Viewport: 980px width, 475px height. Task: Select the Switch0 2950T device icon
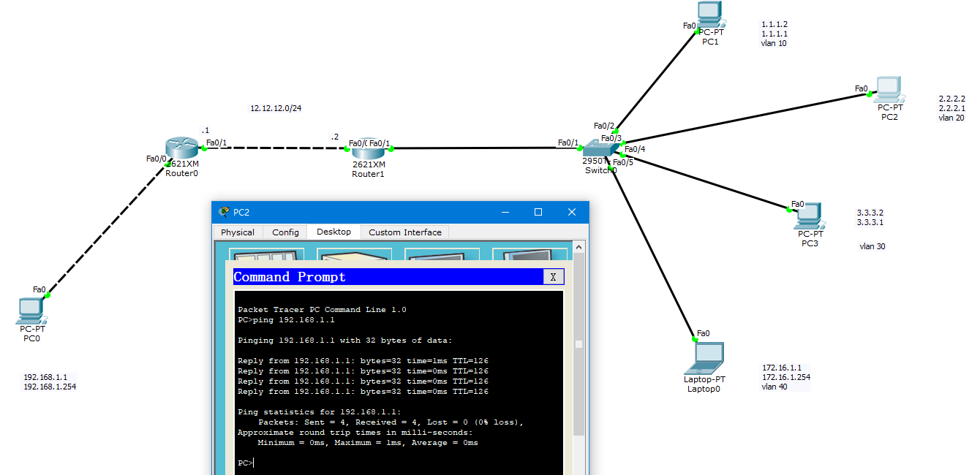[601, 148]
